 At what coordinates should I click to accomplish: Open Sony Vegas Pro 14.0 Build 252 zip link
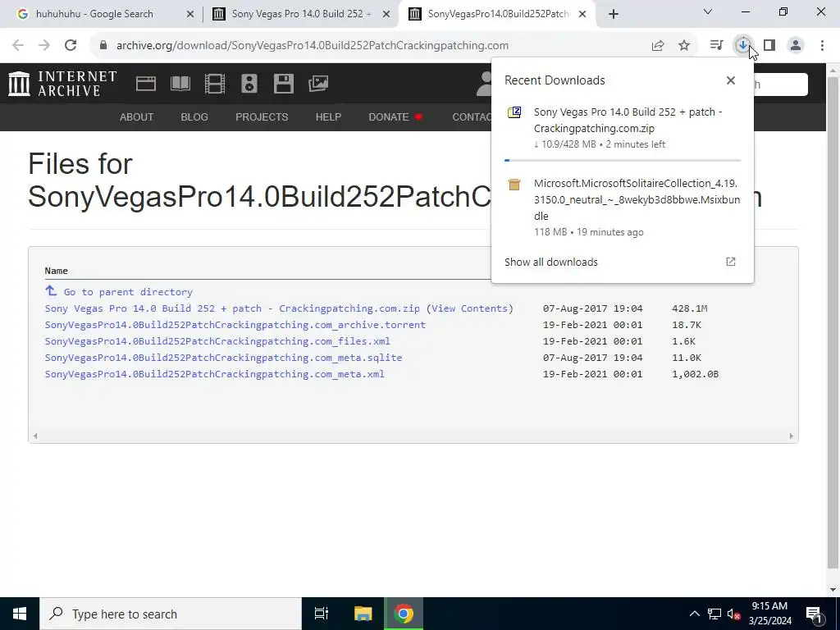coord(232,308)
